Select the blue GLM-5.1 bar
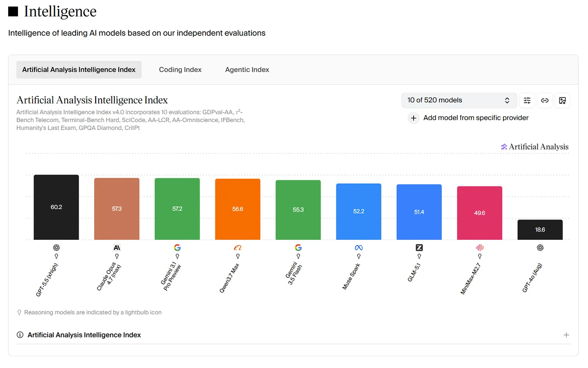 (419, 212)
